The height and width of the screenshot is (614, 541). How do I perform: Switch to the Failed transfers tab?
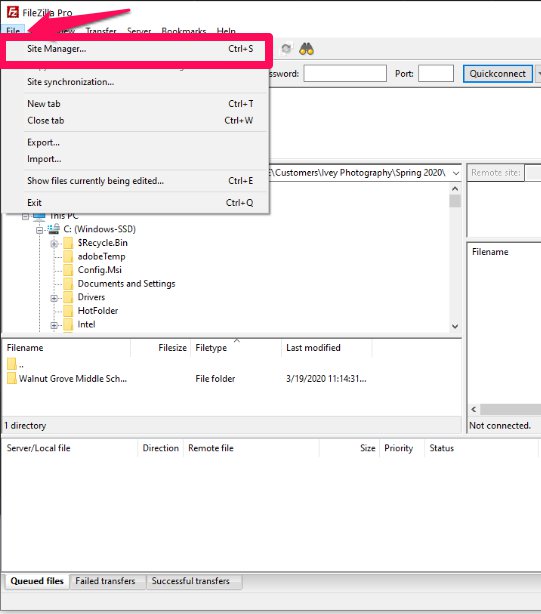click(x=105, y=581)
